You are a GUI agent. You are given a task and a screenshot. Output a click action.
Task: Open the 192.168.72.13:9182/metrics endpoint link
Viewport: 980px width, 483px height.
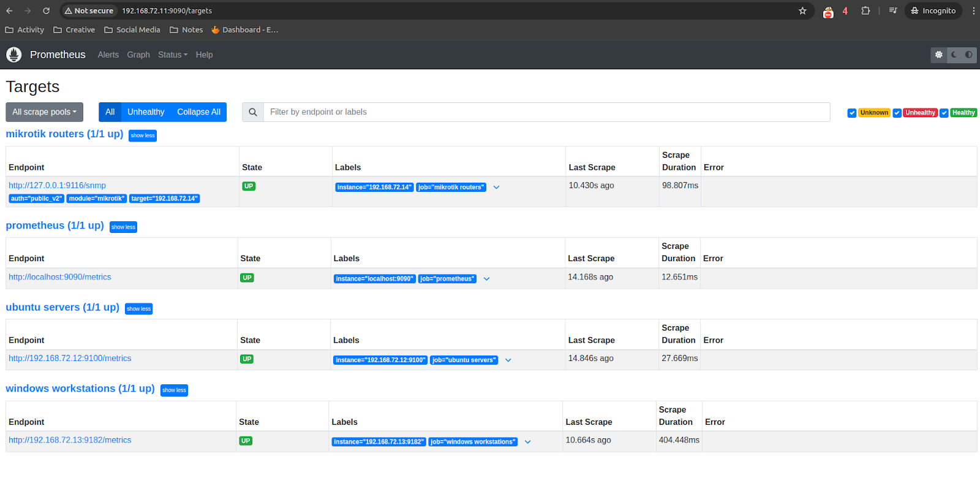pos(70,440)
